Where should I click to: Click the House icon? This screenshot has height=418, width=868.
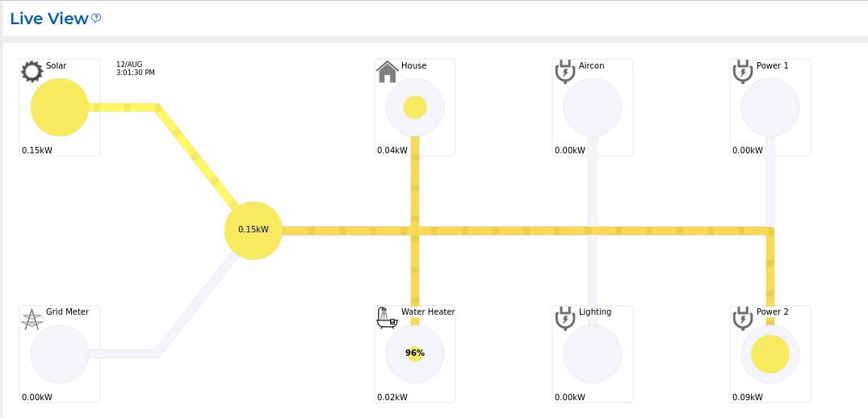click(x=388, y=72)
